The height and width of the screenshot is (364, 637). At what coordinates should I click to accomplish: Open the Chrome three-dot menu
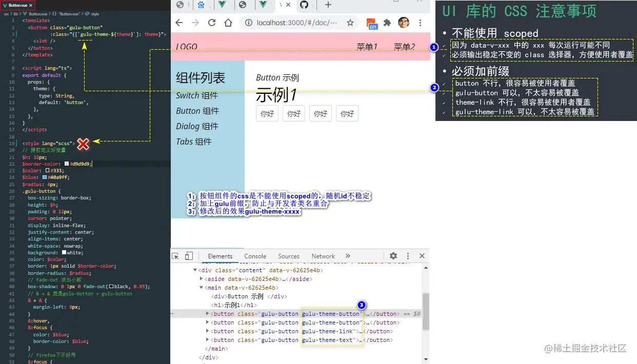click(421, 23)
